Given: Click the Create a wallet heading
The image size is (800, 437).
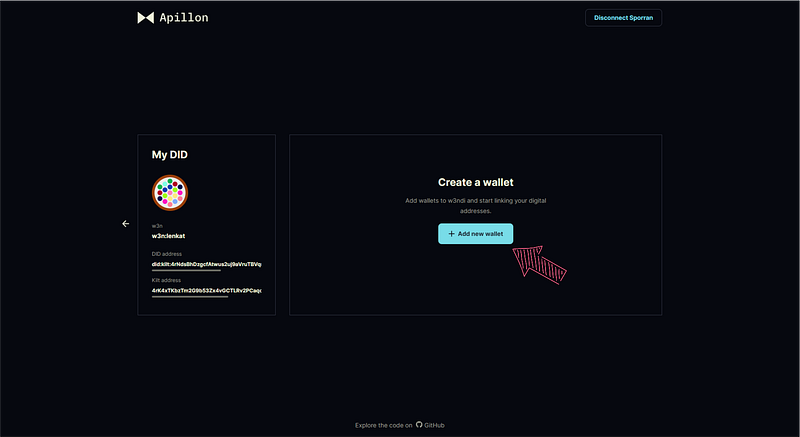Looking at the screenshot, I should tap(476, 182).
